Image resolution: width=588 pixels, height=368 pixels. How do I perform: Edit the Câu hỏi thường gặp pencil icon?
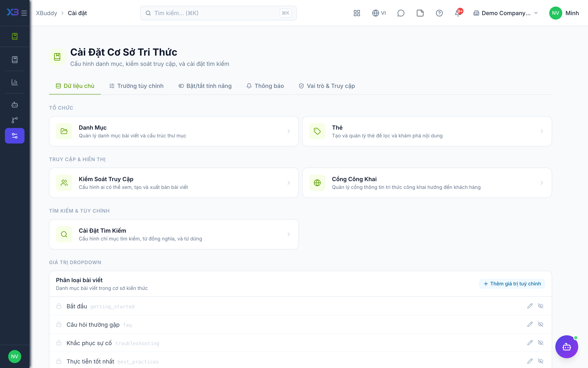pos(530,324)
